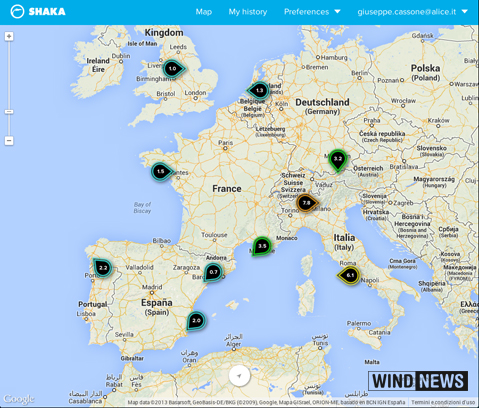Select the 1.0 wind marker over England
Viewport: 479px width, 408px height.
click(174, 69)
